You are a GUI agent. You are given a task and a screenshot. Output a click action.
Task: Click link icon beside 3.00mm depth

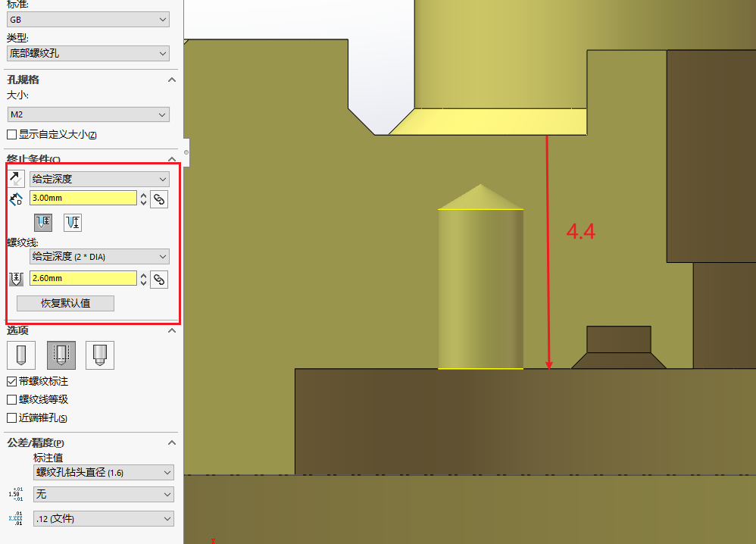[159, 199]
